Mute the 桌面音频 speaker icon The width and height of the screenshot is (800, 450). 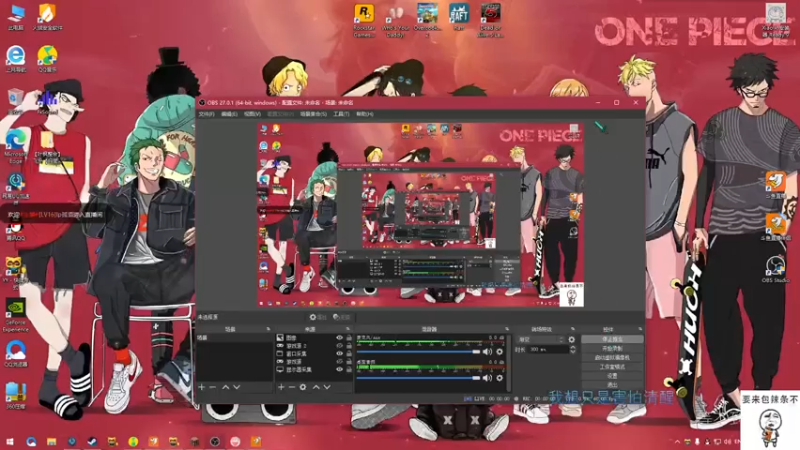click(x=488, y=378)
